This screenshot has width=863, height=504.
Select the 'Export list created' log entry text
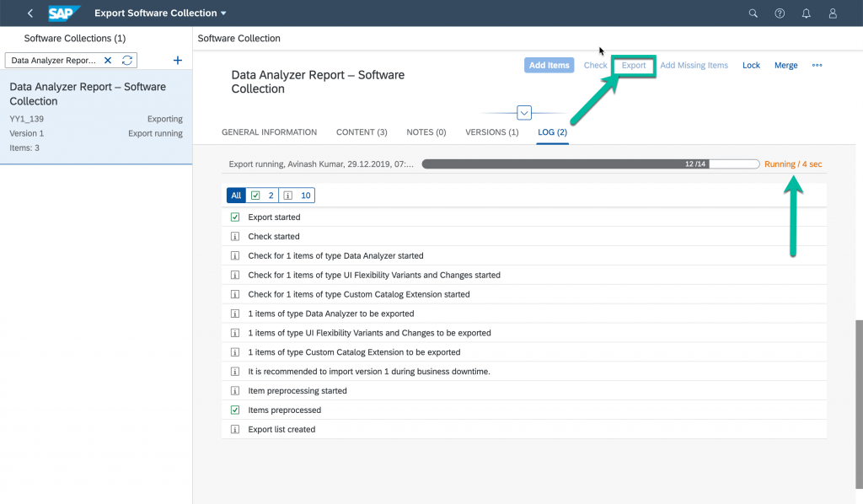[x=281, y=429]
